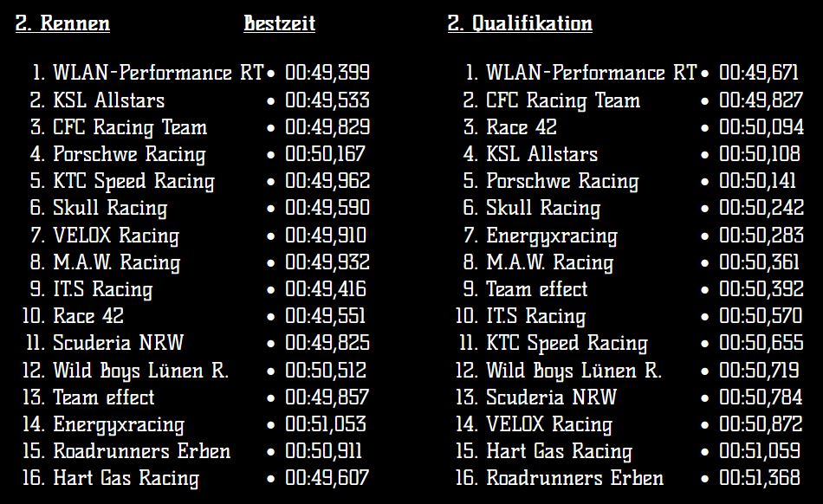Click the race best time 00:49,607

coord(327,478)
